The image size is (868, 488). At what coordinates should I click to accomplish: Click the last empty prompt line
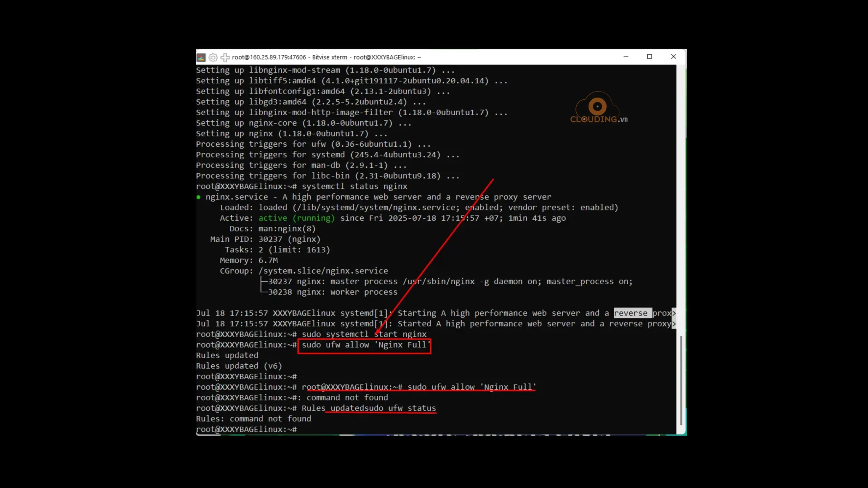246,429
